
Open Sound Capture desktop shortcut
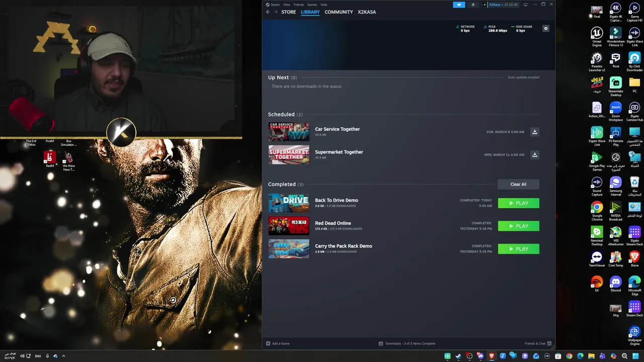(597, 187)
